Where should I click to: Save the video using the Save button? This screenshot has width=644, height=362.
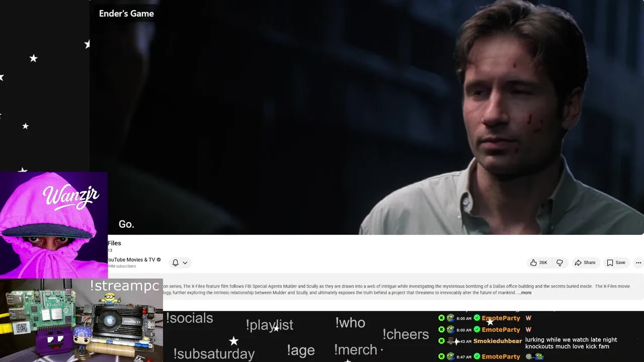click(x=616, y=262)
